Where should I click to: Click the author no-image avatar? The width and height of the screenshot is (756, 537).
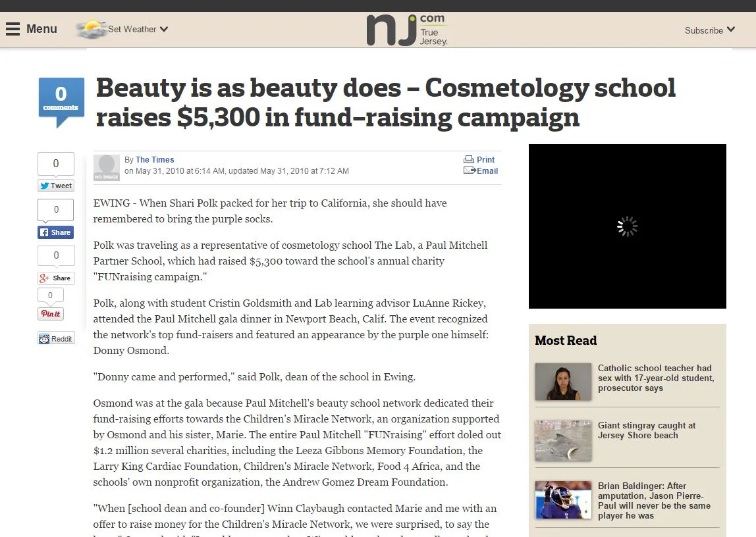(x=107, y=168)
